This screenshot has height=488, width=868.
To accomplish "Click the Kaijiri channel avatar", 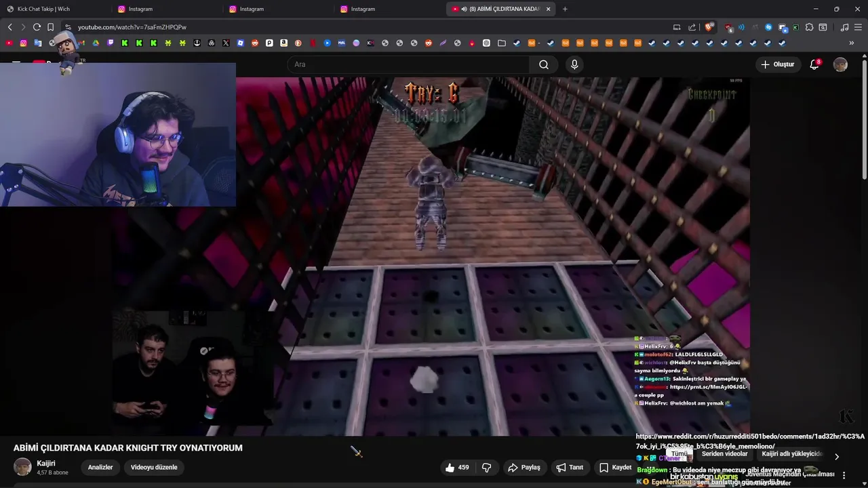I will 23,467.
